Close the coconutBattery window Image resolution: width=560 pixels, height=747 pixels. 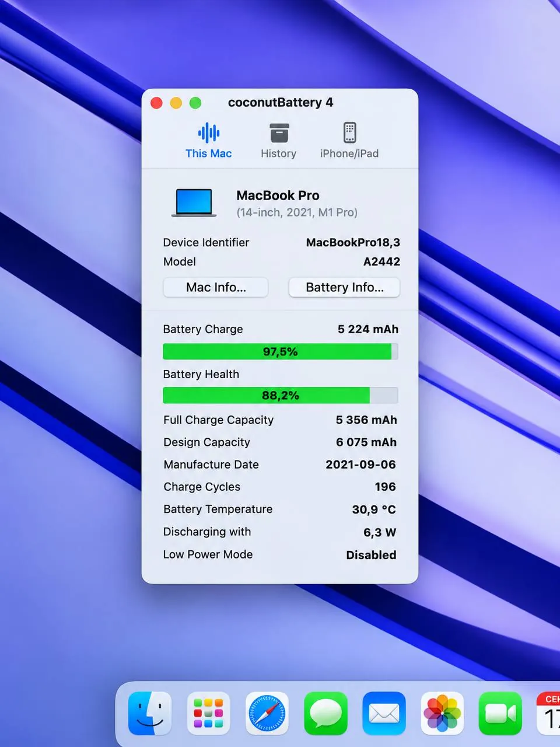tap(156, 103)
